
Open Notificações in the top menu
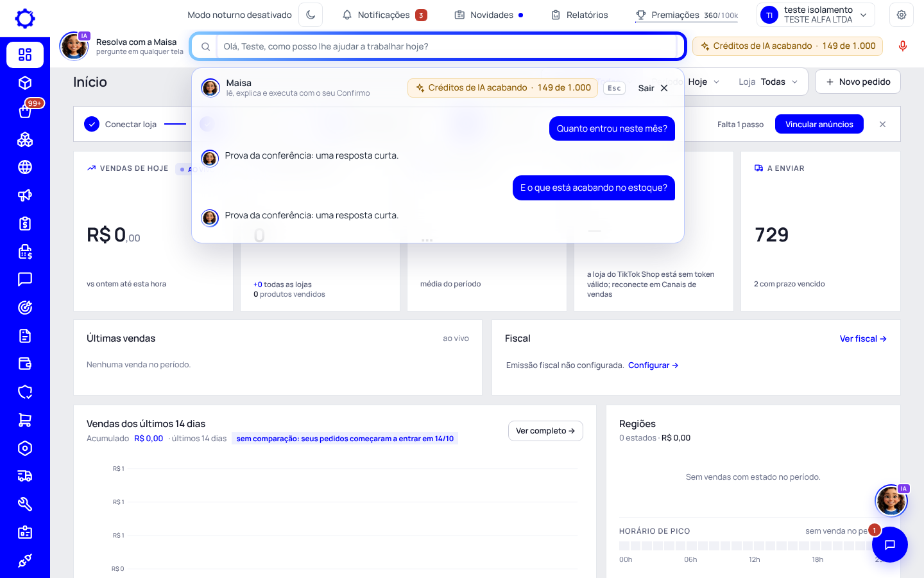point(384,15)
